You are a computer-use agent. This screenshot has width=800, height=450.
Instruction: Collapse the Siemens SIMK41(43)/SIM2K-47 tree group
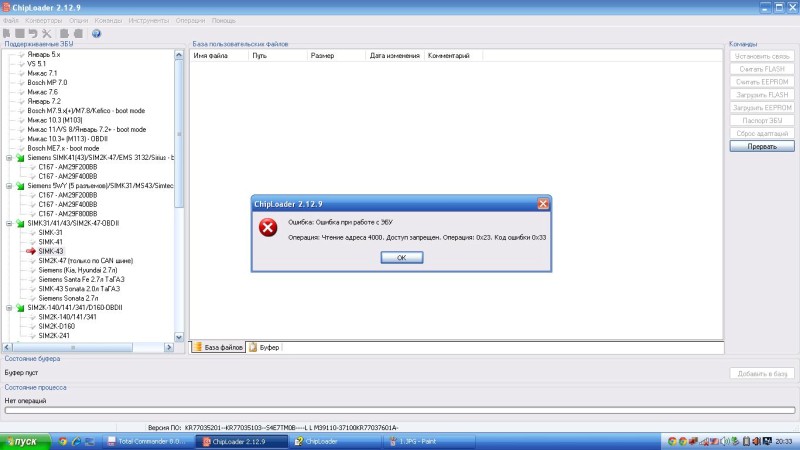tap(9, 157)
